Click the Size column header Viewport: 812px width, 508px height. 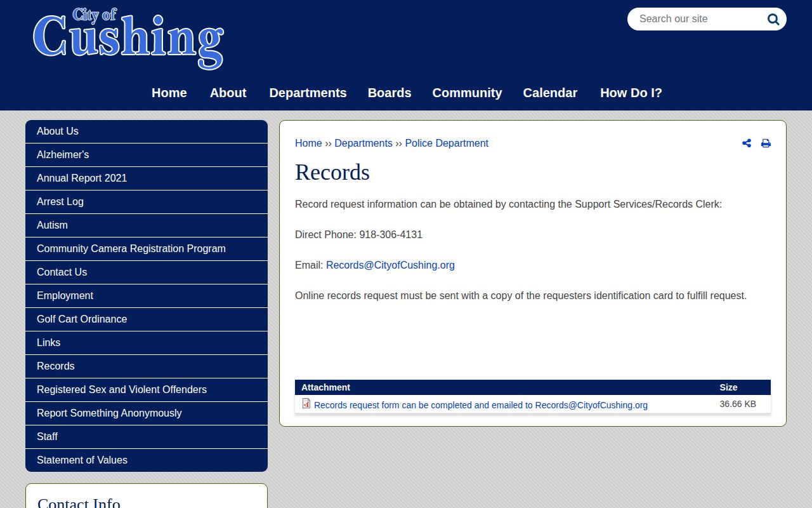728,387
